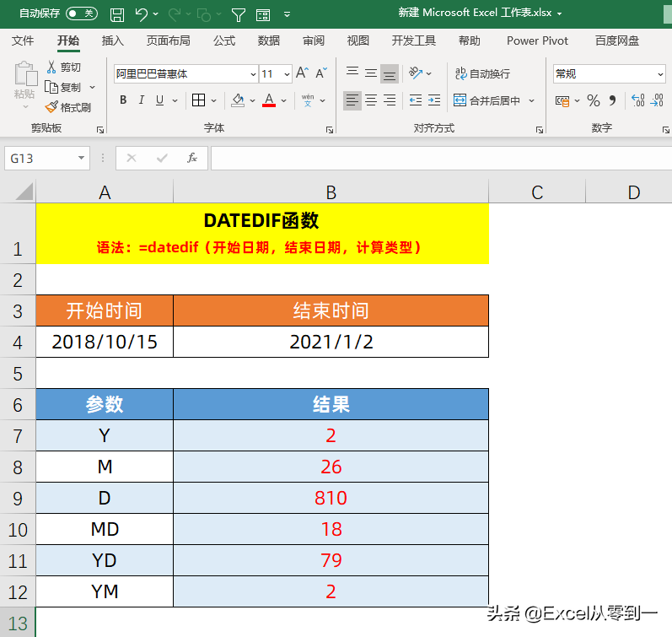Open the 文件 menu tab
The width and height of the screenshot is (672, 637).
pyautogui.click(x=23, y=40)
